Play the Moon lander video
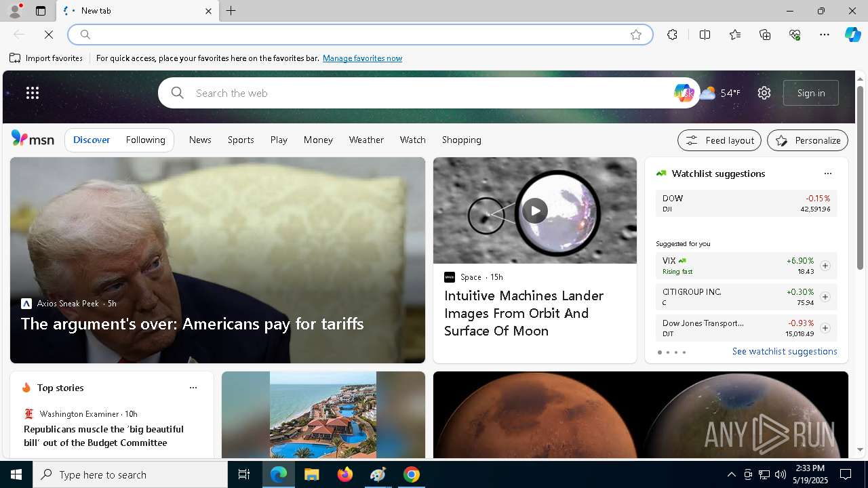This screenshot has width=868, height=488. [x=535, y=211]
